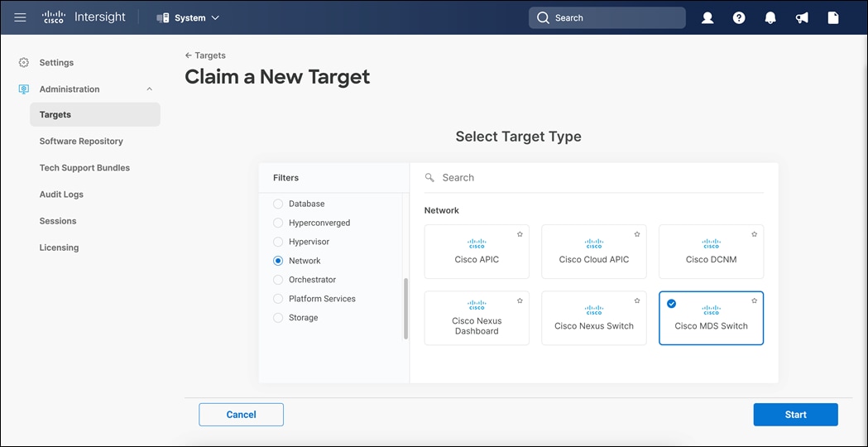The width and height of the screenshot is (868, 447).
Task: Open Licensing in the sidebar
Action: point(60,248)
